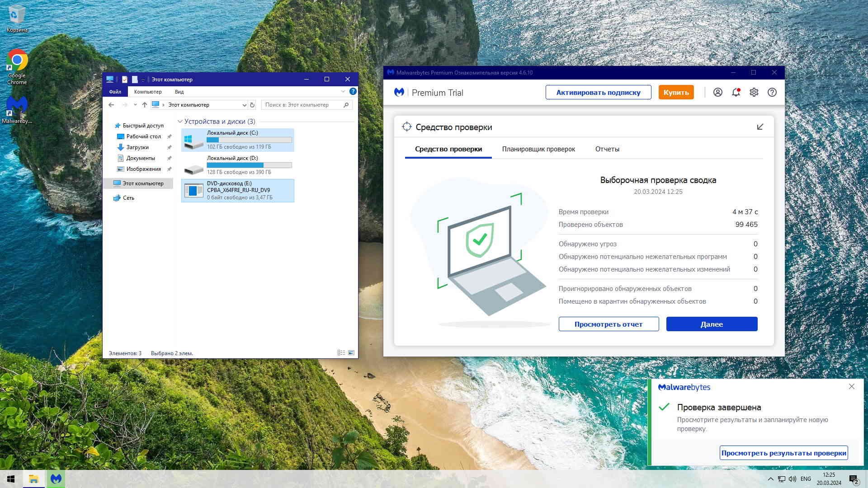
Task: Collapse the scanner panel with arrow icon
Action: (760, 127)
